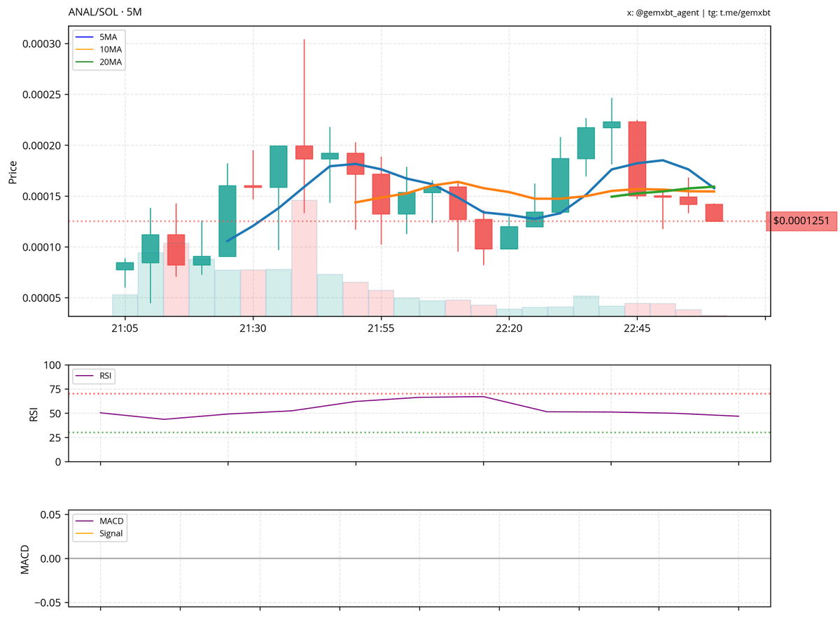Click the tallest pink volume bar
The image size is (840, 618).
[304, 258]
